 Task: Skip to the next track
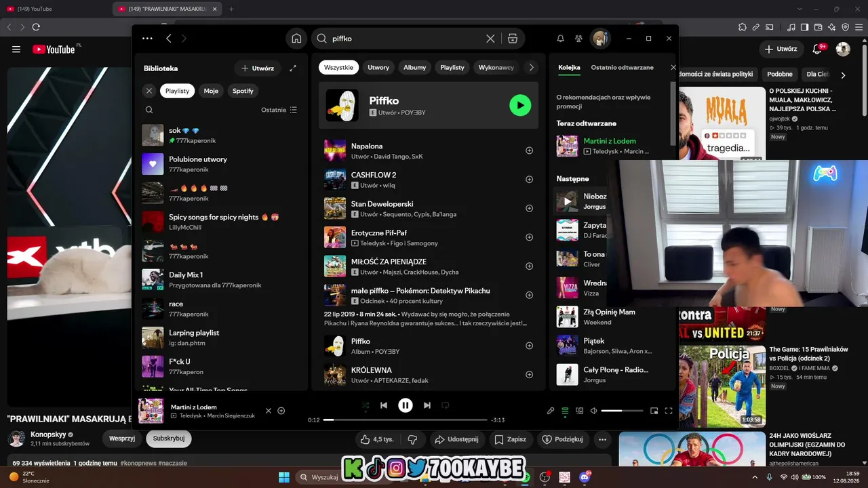click(427, 405)
